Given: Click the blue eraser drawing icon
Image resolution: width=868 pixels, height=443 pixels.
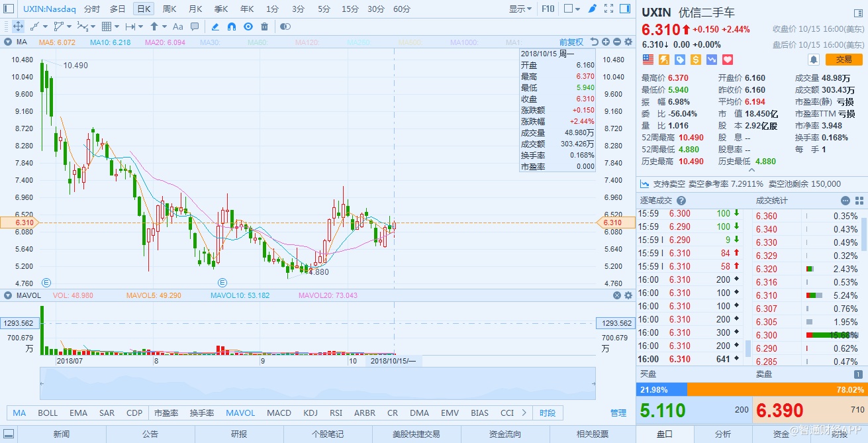Looking at the screenshot, I should 215,26.
